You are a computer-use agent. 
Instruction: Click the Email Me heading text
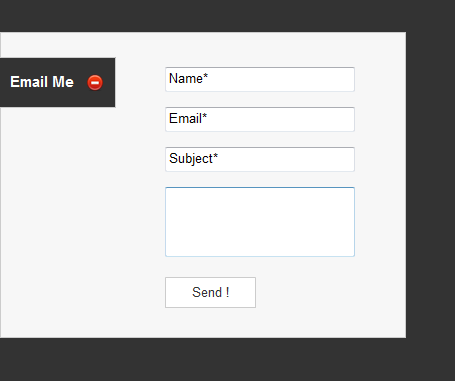[42, 82]
